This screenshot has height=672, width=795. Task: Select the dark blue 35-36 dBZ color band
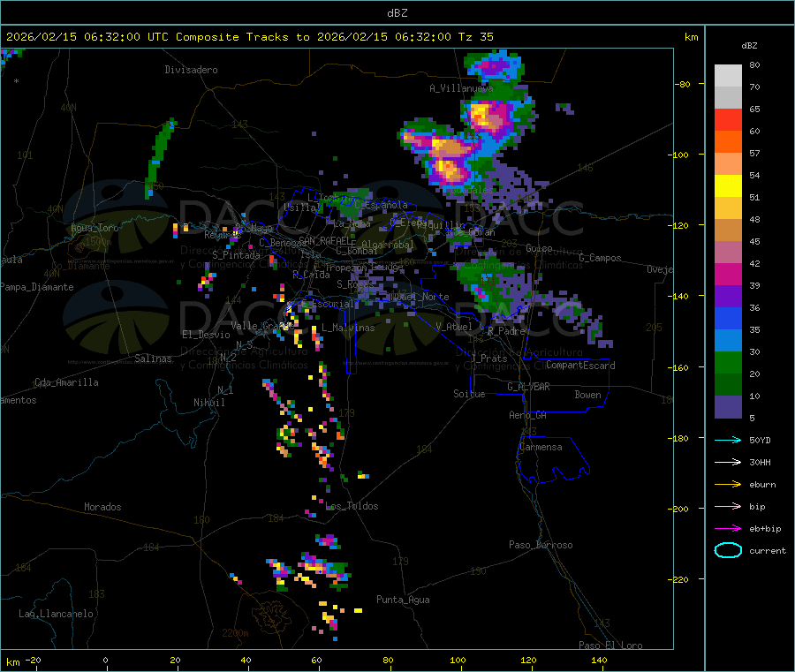(728, 318)
